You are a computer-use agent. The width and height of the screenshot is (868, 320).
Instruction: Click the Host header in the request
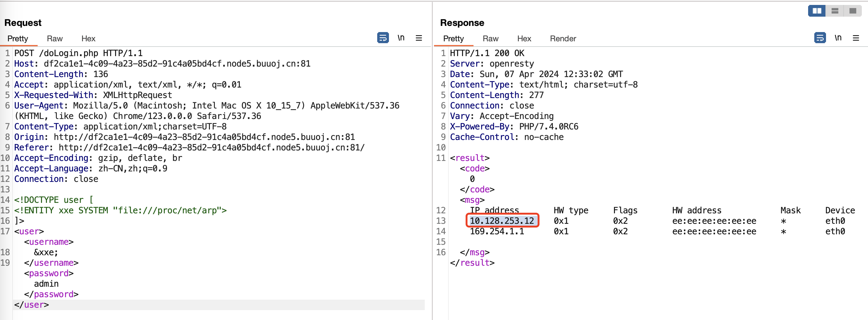(162, 64)
